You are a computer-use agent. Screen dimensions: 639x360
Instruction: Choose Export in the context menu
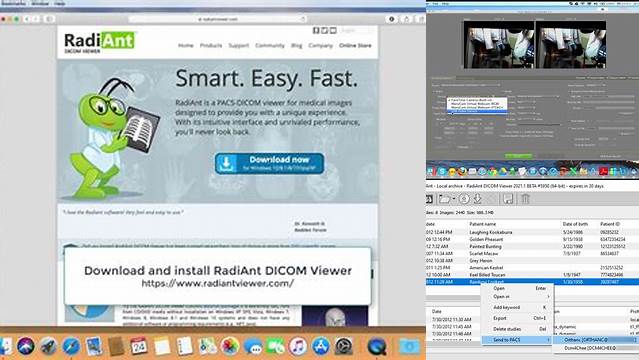click(518, 318)
